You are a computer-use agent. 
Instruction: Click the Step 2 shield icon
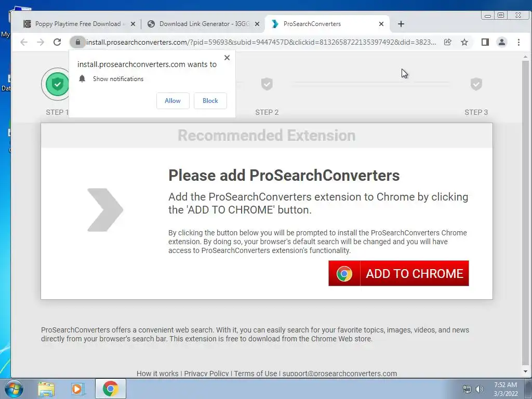267,84
